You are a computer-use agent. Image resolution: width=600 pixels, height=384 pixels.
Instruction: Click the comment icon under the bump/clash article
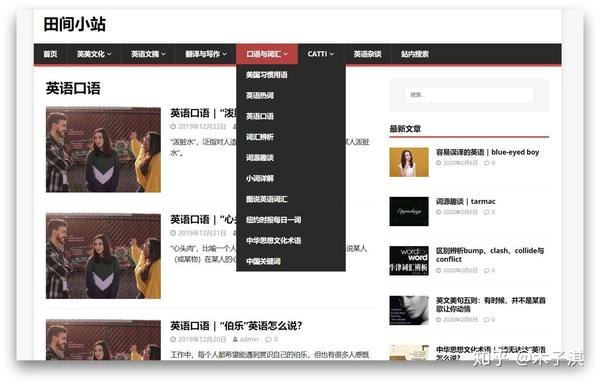[487, 270]
